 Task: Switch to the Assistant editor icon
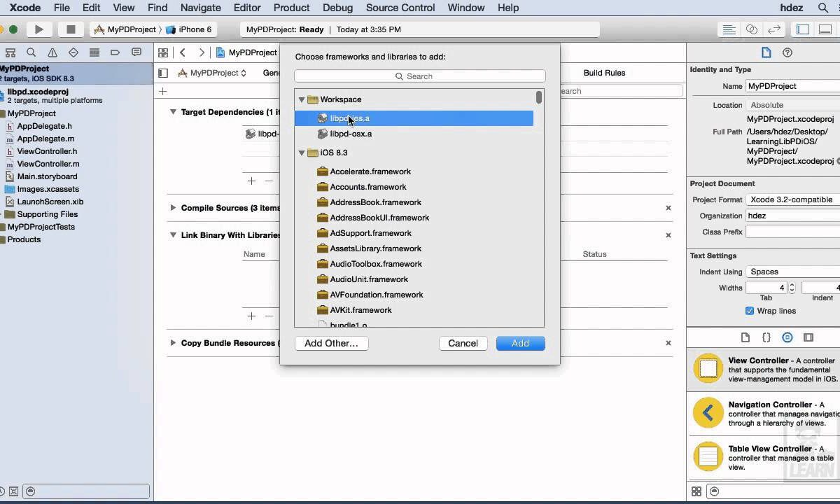pyautogui.click(x=751, y=29)
